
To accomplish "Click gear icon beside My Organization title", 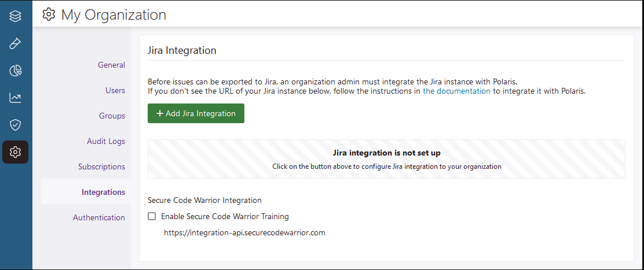I will tap(49, 14).
